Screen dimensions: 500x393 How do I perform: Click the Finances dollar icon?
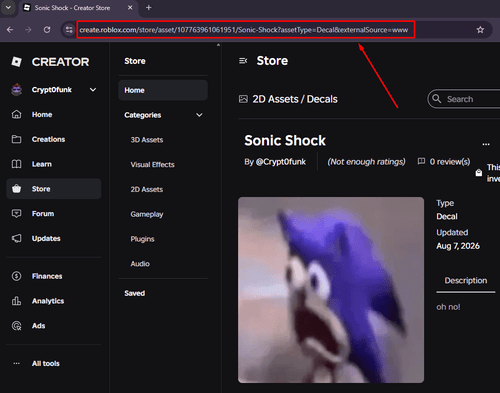tap(16, 276)
